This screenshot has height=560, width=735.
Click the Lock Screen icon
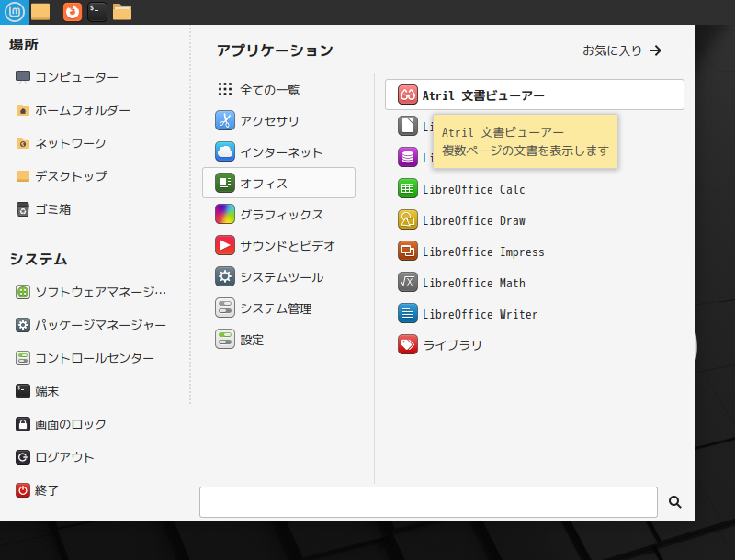22,424
